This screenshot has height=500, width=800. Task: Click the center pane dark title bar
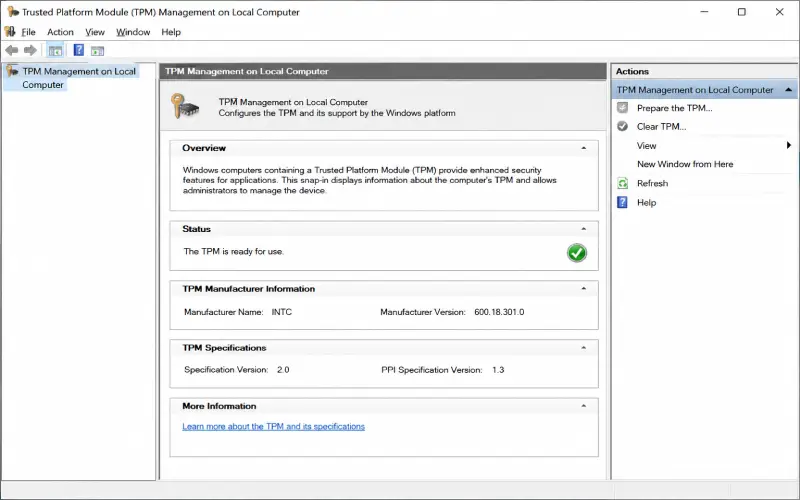(383, 71)
